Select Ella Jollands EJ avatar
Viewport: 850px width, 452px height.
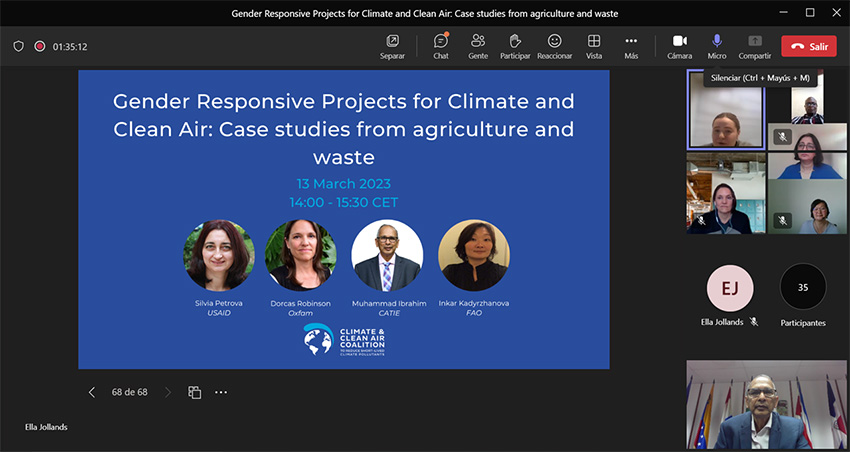pos(730,288)
